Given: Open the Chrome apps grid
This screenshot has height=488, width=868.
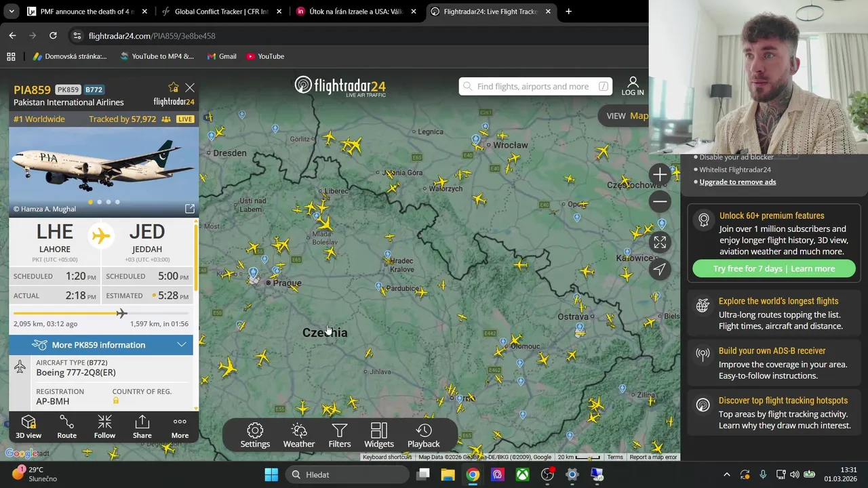Looking at the screenshot, I should pos(11,56).
